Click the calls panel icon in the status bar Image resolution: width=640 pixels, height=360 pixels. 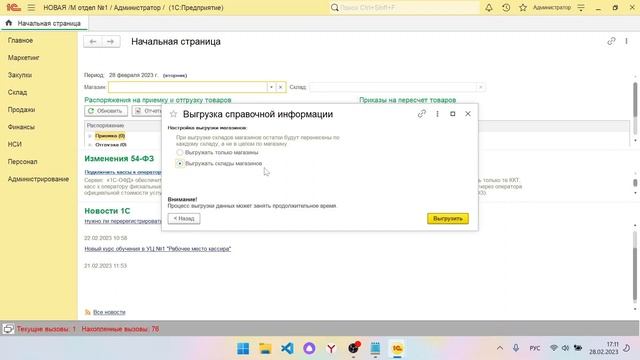[8, 329]
